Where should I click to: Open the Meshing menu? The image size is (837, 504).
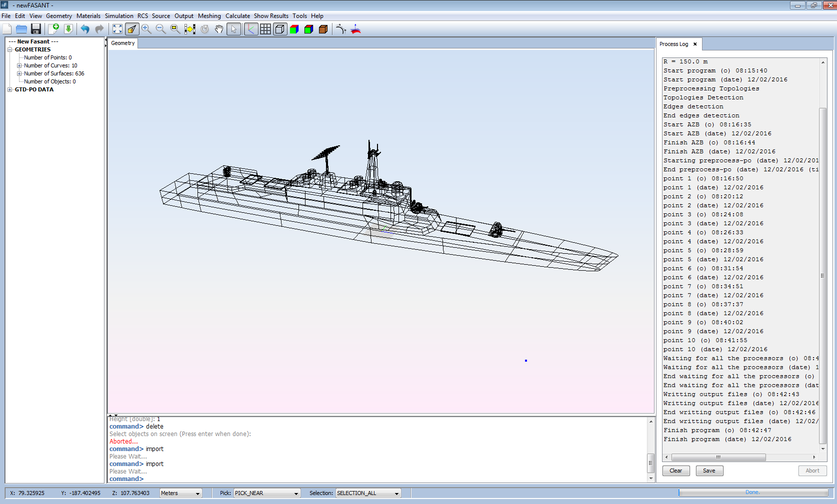(x=209, y=16)
